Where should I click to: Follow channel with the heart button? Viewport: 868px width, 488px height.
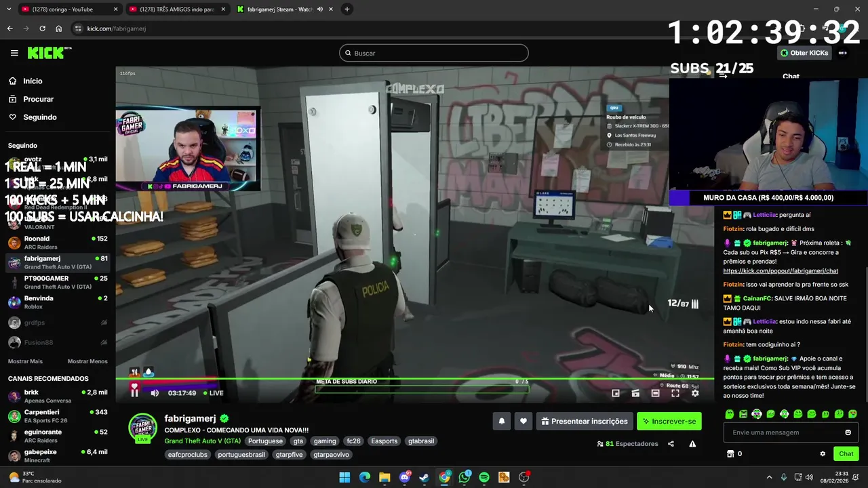pyautogui.click(x=523, y=421)
